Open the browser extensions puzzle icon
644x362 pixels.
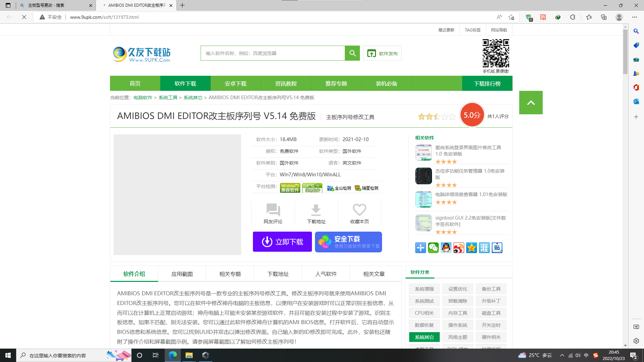[573, 17]
